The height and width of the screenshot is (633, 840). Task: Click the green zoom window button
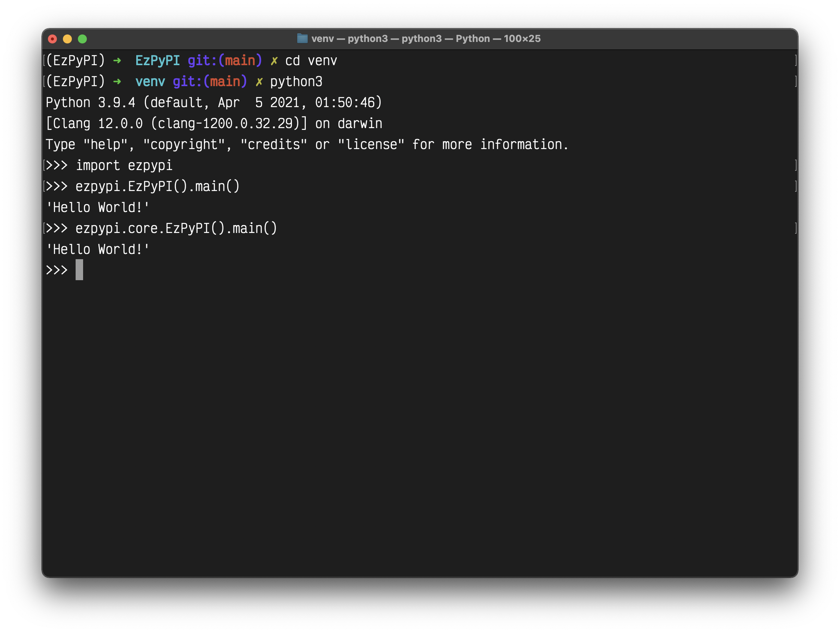[x=82, y=39]
